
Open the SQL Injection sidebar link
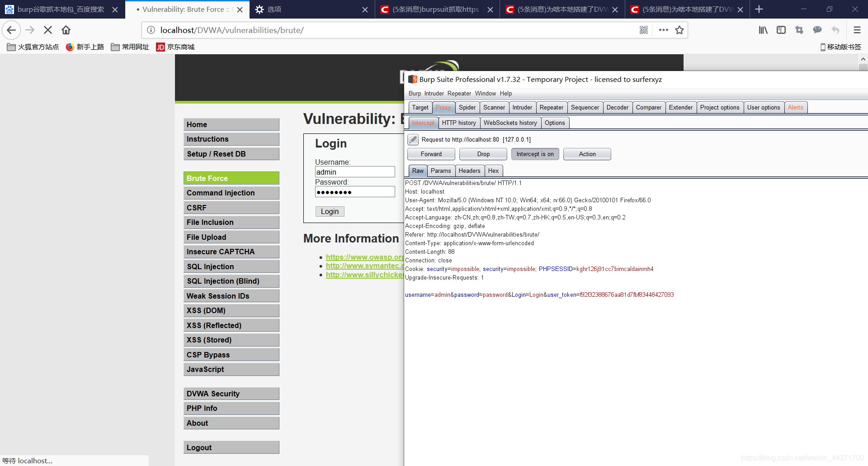231,266
